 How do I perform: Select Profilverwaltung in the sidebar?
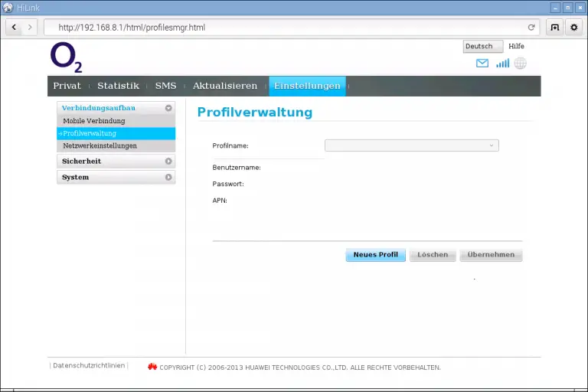tap(116, 133)
